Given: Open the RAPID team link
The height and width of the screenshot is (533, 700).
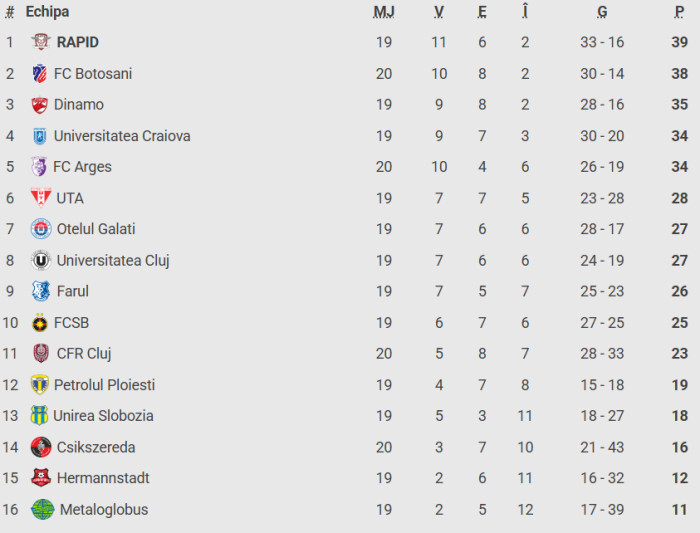Looking at the screenshot, I should tap(78, 42).
